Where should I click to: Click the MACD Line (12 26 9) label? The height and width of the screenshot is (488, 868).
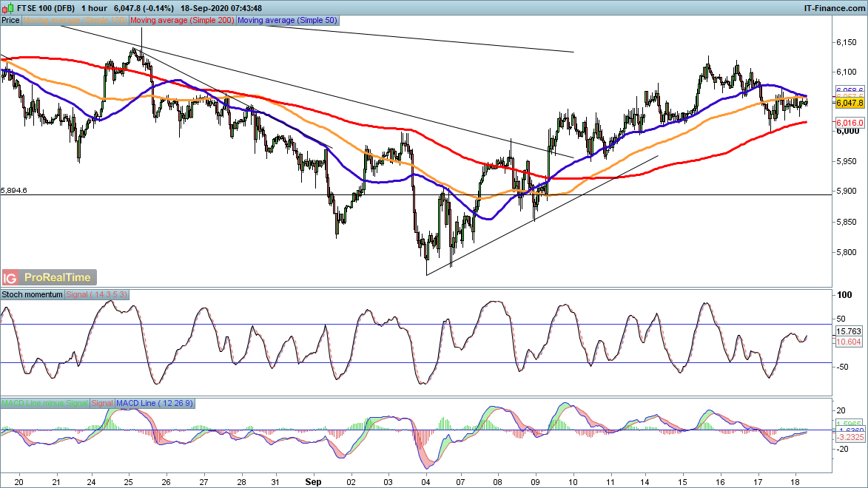[x=155, y=404]
